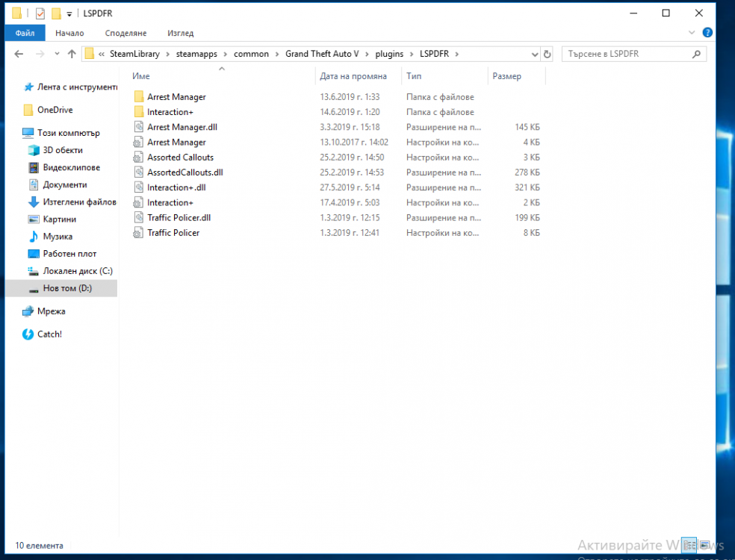Open Локален диск (C:) in sidebar
The image size is (735, 560).
(70, 271)
